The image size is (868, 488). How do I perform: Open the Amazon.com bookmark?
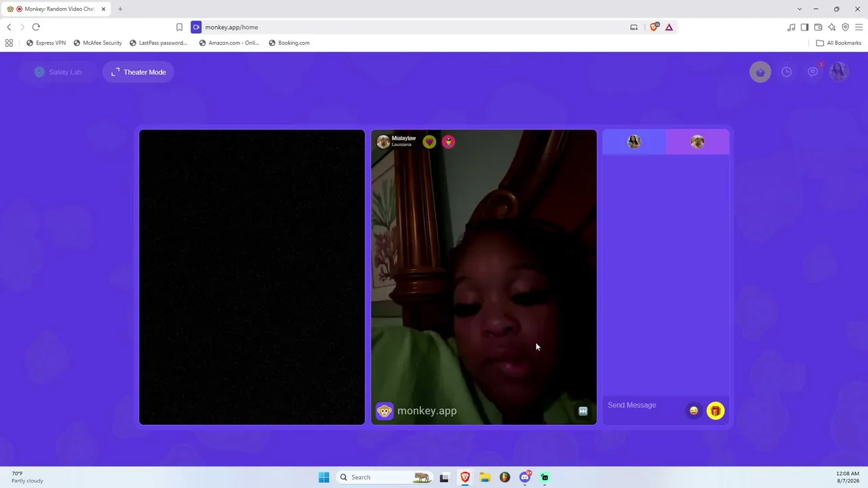coord(229,43)
